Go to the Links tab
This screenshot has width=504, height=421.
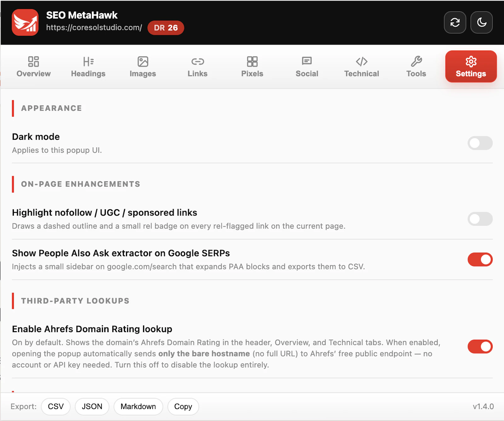click(198, 66)
